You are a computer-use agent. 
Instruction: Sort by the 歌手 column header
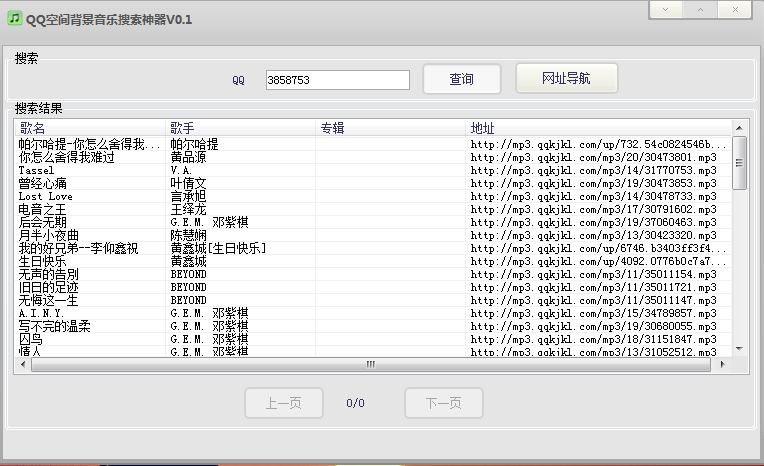pyautogui.click(x=240, y=128)
